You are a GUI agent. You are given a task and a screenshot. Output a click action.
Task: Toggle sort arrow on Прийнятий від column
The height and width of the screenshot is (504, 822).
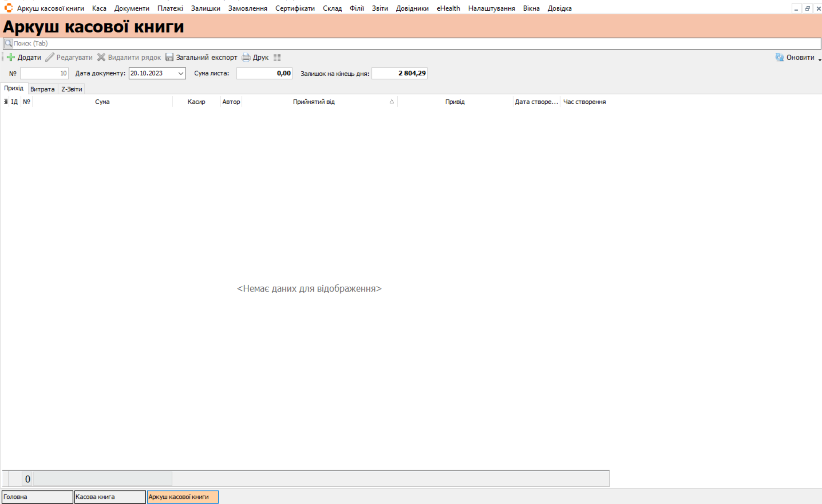pos(392,101)
